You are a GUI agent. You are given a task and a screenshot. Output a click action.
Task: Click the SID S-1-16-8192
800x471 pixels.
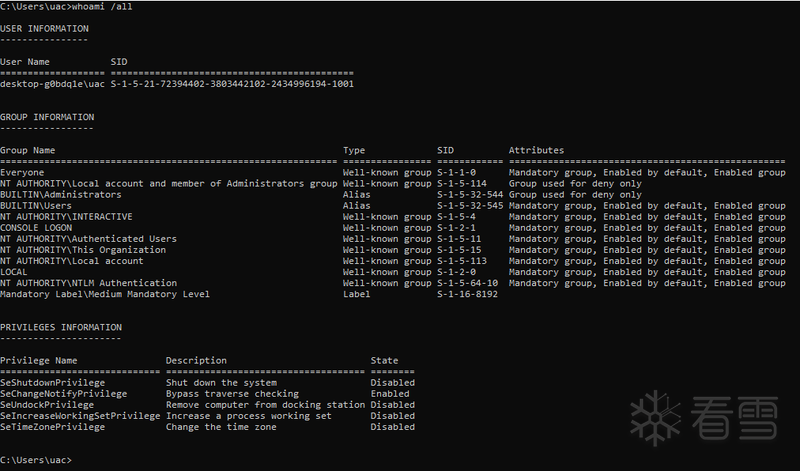(x=467, y=294)
